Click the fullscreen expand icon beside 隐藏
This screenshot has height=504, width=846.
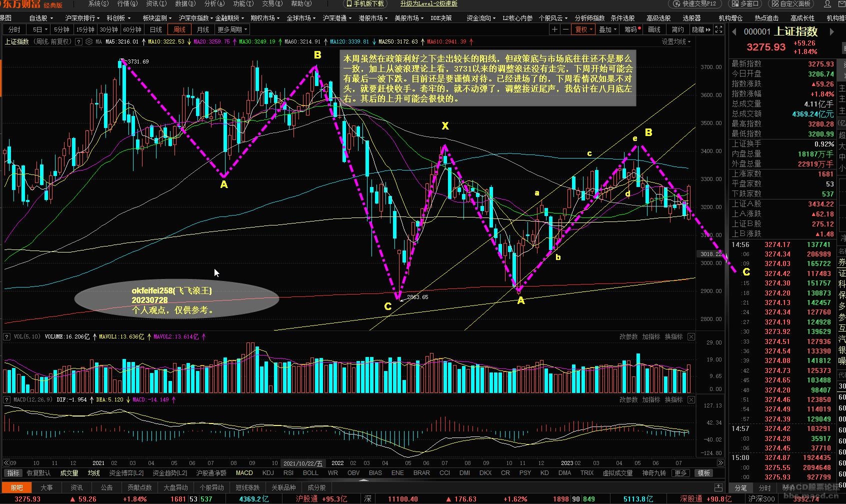pos(718,29)
